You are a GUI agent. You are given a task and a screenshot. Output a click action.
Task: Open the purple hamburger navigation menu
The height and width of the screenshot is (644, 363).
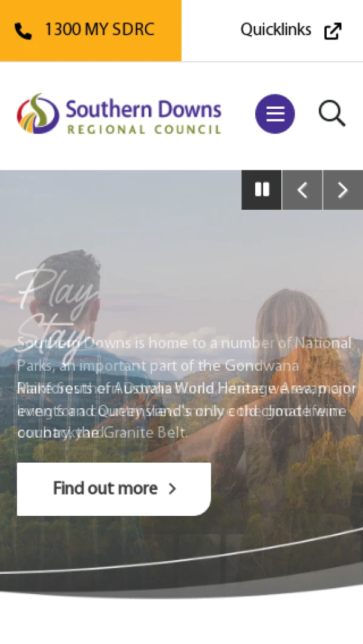275,114
